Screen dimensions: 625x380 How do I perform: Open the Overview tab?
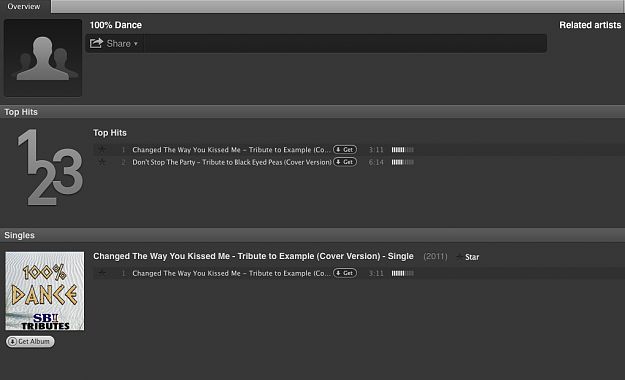(x=24, y=6)
